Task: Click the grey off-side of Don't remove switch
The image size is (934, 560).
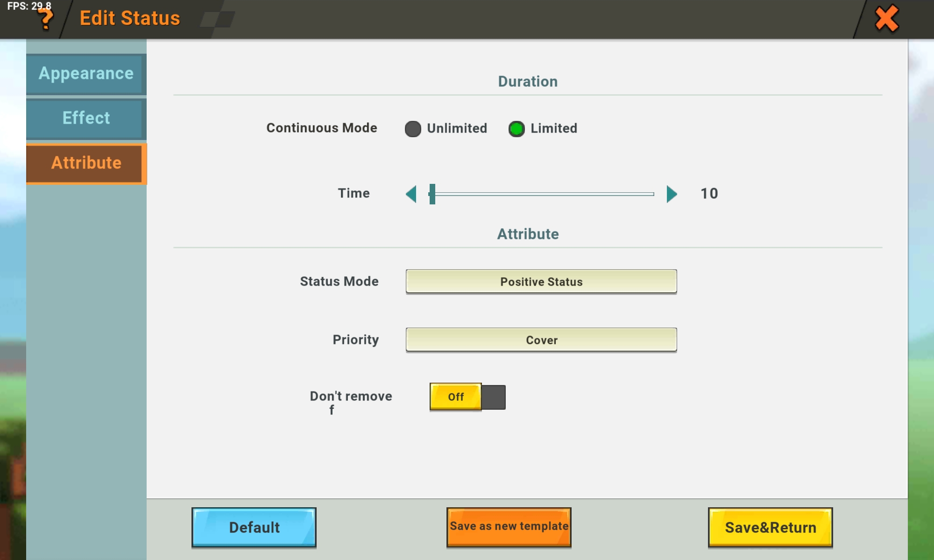Action: (x=494, y=397)
